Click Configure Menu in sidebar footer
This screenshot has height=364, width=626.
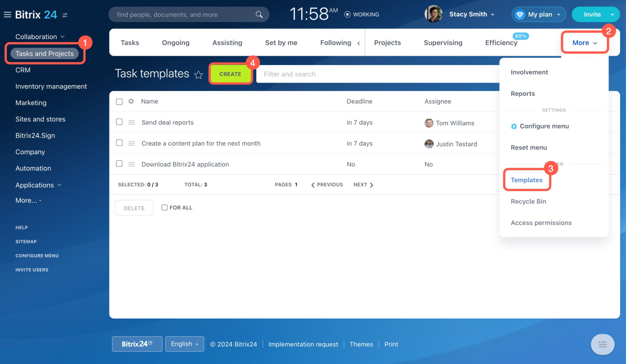pos(37,256)
